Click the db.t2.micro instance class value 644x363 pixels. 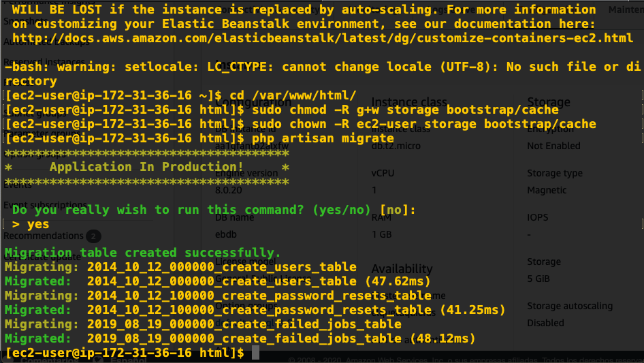(x=396, y=146)
